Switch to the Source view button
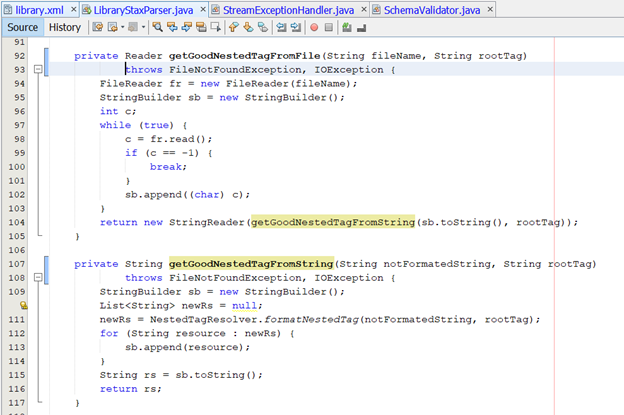Image resolution: width=624 pixels, height=415 pixels. [23, 27]
